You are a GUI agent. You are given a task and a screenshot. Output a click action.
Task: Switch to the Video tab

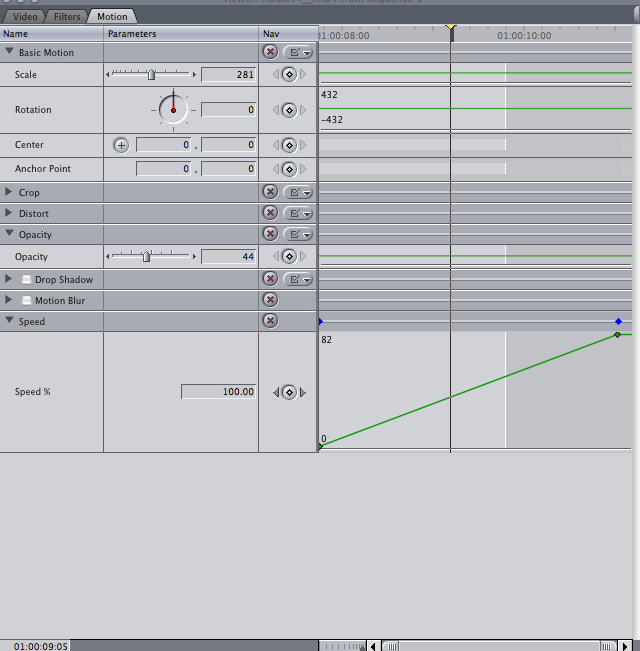pyautogui.click(x=24, y=17)
